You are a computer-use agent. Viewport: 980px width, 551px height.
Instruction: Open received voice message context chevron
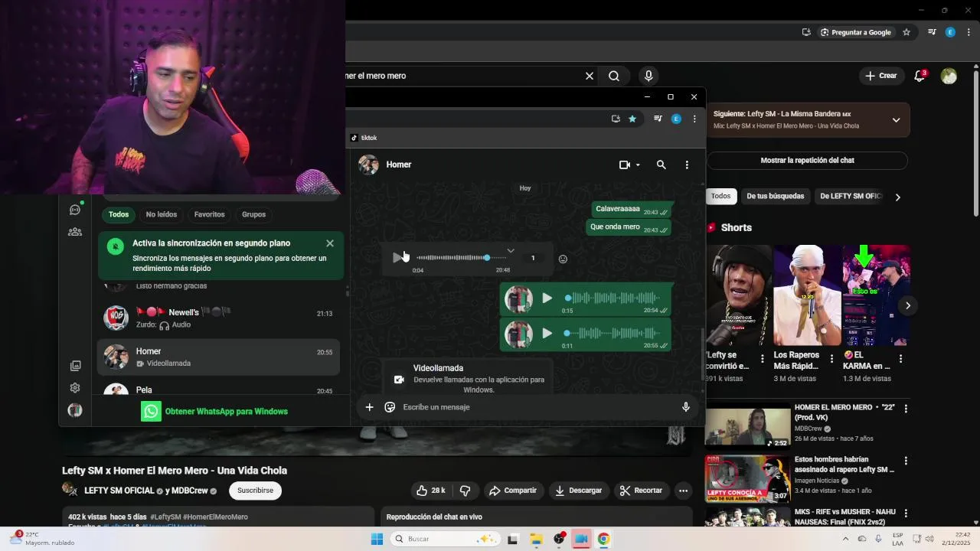[511, 250]
